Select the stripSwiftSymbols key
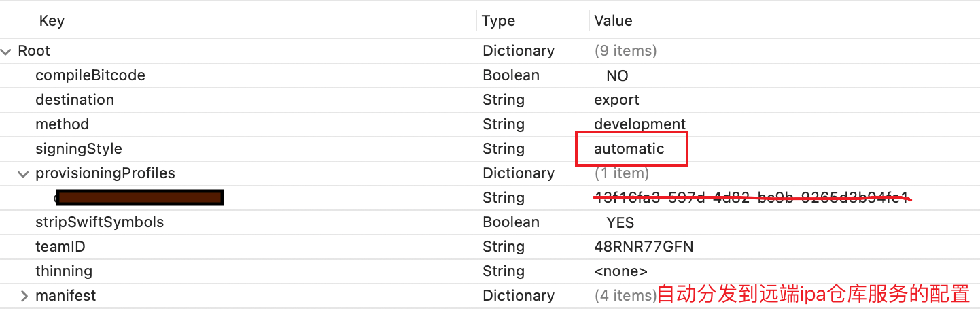 coord(99,222)
